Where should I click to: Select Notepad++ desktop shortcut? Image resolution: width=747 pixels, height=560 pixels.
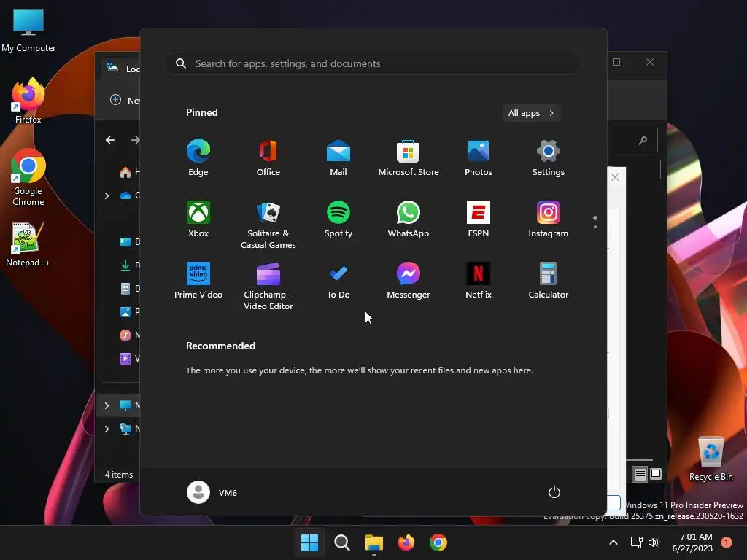tap(28, 245)
